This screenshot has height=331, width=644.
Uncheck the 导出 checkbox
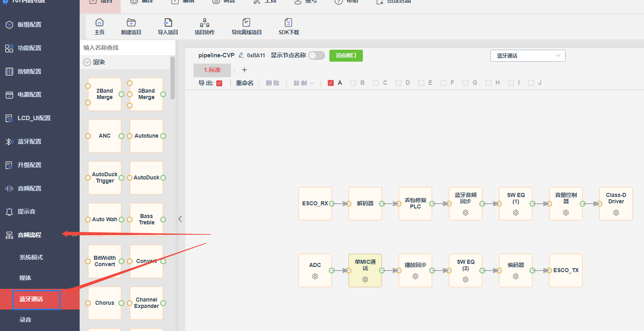pyautogui.click(x=219, y=83)
